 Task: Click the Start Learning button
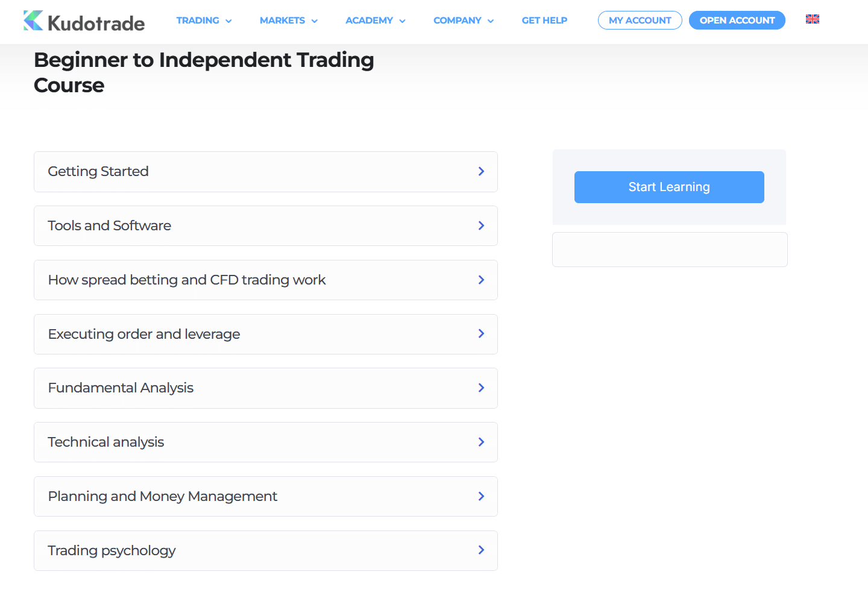669,187
